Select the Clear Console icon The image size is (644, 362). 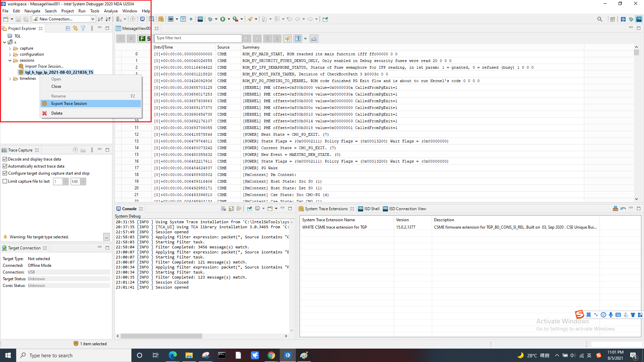click(x=223, y=208)
